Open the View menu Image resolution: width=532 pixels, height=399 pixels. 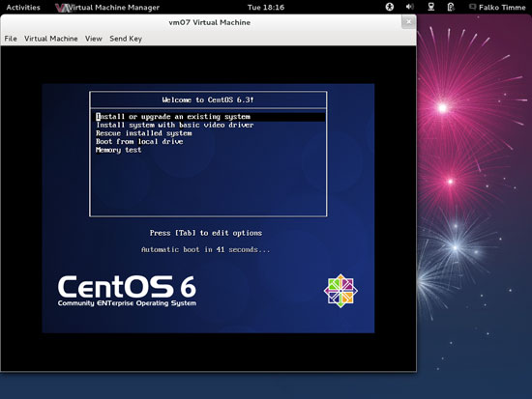93,39
